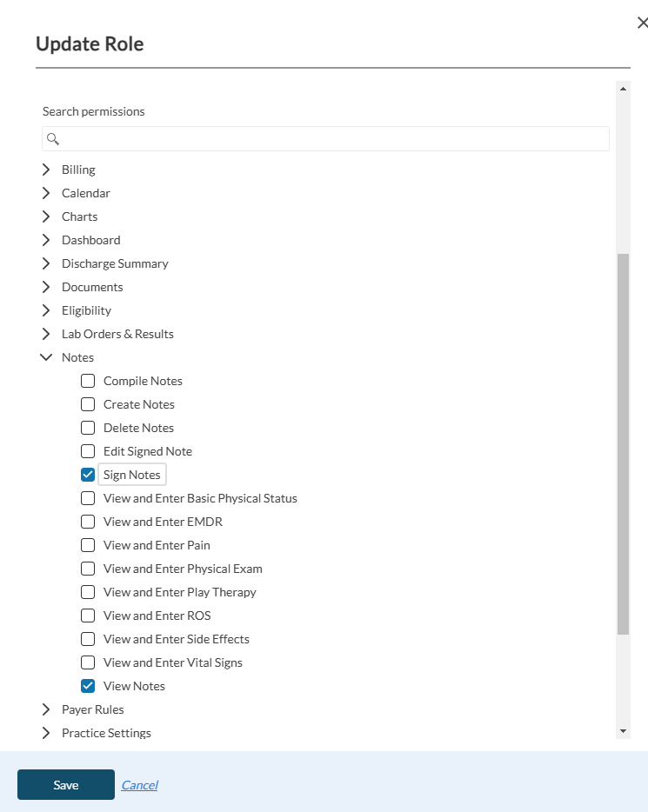Collapse the Notes permission group
This screenshot has height=812, width=648.
coord(47,357)
